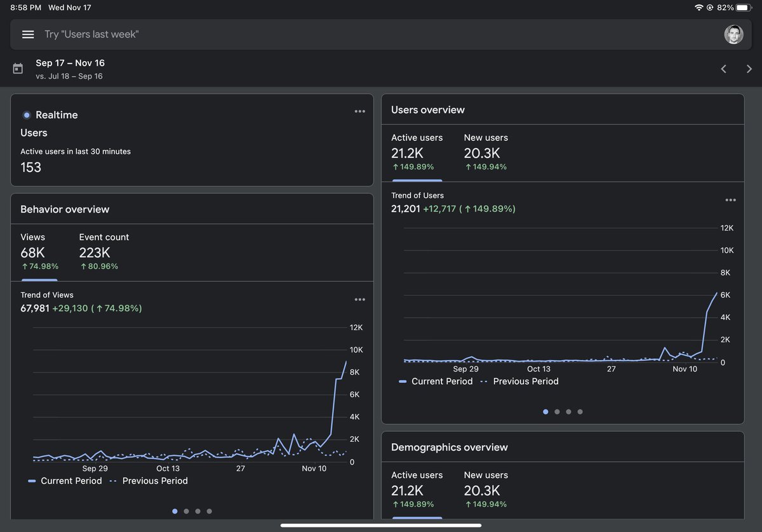Go to the next date period arrow
Image resolution: width=762 pixels, height=532 pixels.
click(749, 69)
